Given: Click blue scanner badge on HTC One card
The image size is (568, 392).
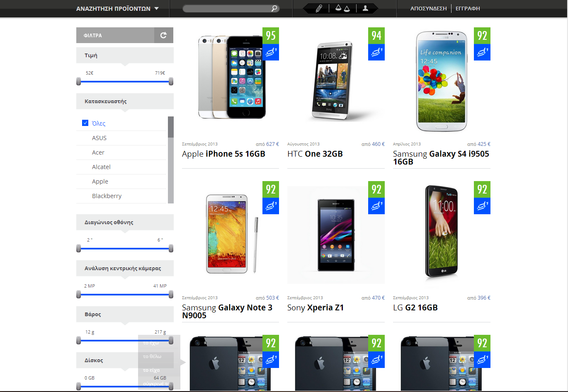Looking at the screenshot, I should pyautogui.click(x=376, y=52).
